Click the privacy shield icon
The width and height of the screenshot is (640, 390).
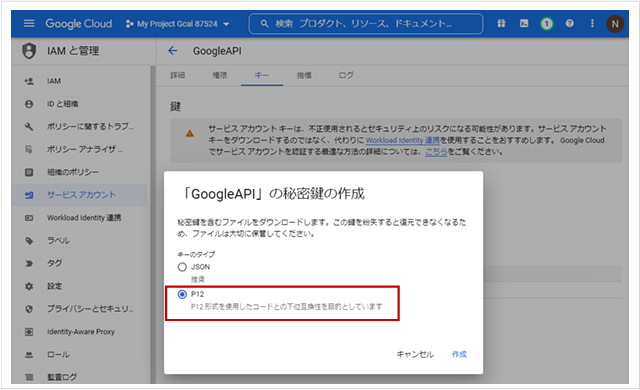click(29, 309)
